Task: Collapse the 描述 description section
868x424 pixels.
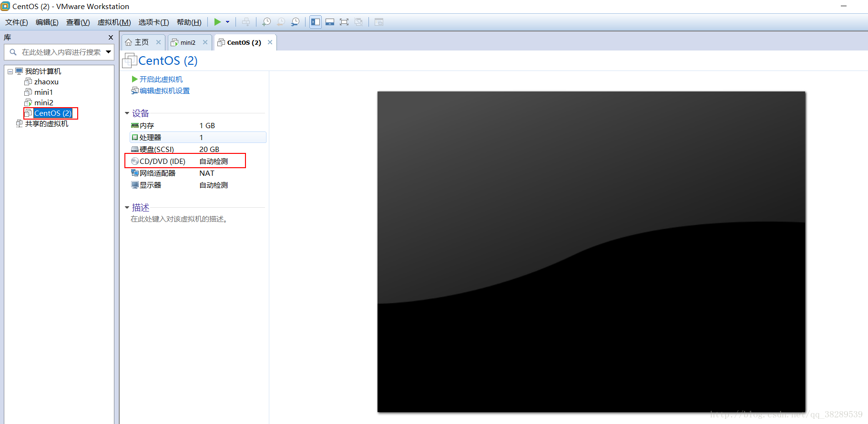Action: [x=127, y=208]
